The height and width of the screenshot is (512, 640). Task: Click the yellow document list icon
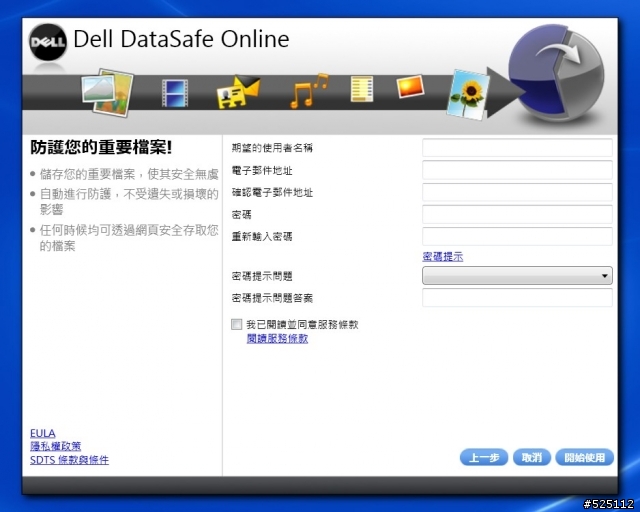tap(362, 89)
